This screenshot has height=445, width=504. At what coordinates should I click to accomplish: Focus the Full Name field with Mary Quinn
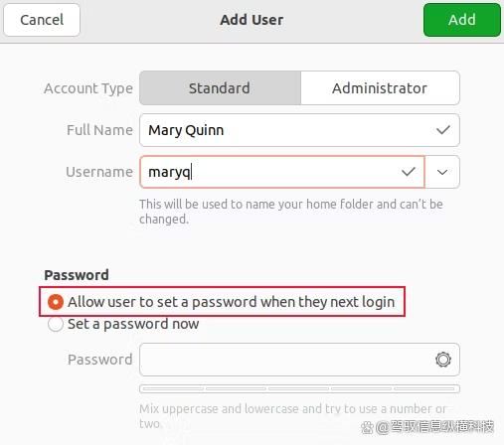299,130
